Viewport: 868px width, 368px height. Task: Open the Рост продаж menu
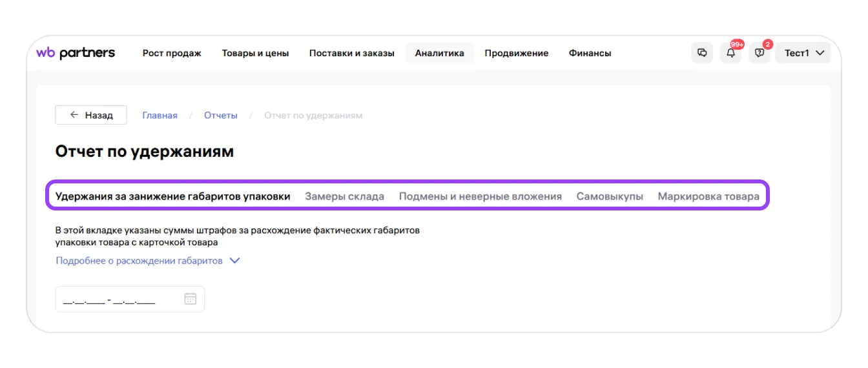pyautogui.click(x=172, y=53)
